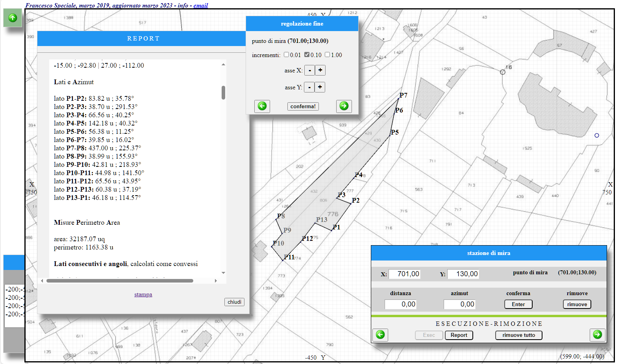
Task: Click point label P1 on the map
Action: [336, 227]
